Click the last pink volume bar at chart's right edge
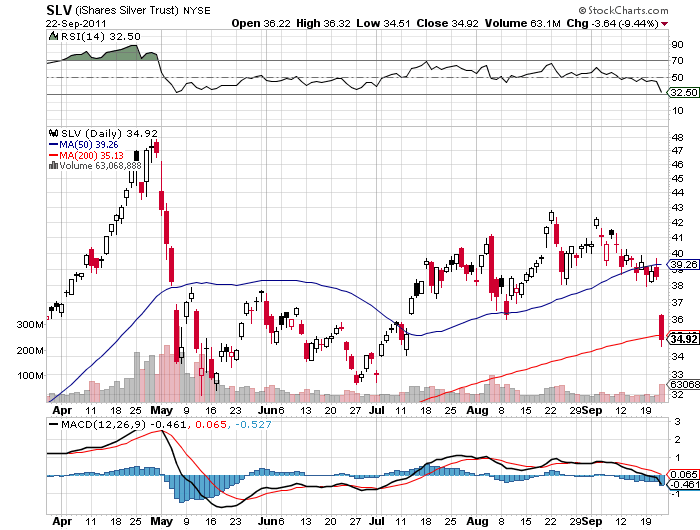Screen dimensions: 700x530 coord(662,393)
